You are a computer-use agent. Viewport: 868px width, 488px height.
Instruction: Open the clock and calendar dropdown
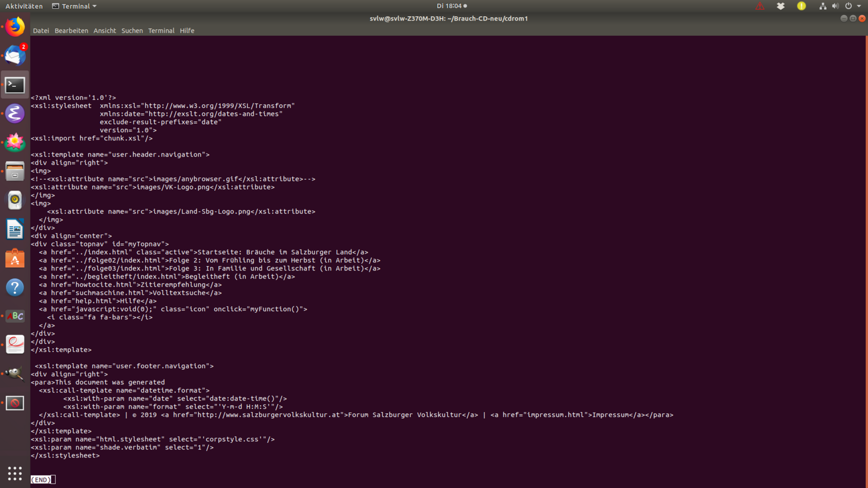click(451, 6)
